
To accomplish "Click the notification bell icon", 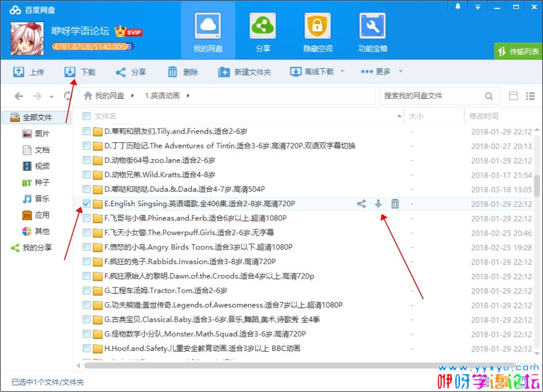I will click(458, 7).
